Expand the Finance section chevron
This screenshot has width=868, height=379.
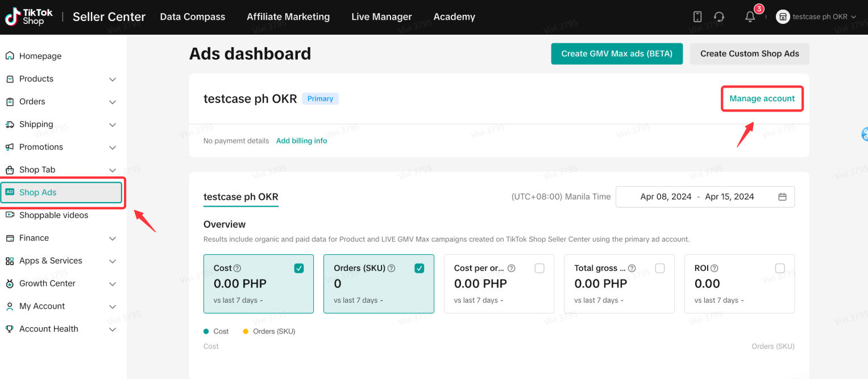(x=113, y=238)
